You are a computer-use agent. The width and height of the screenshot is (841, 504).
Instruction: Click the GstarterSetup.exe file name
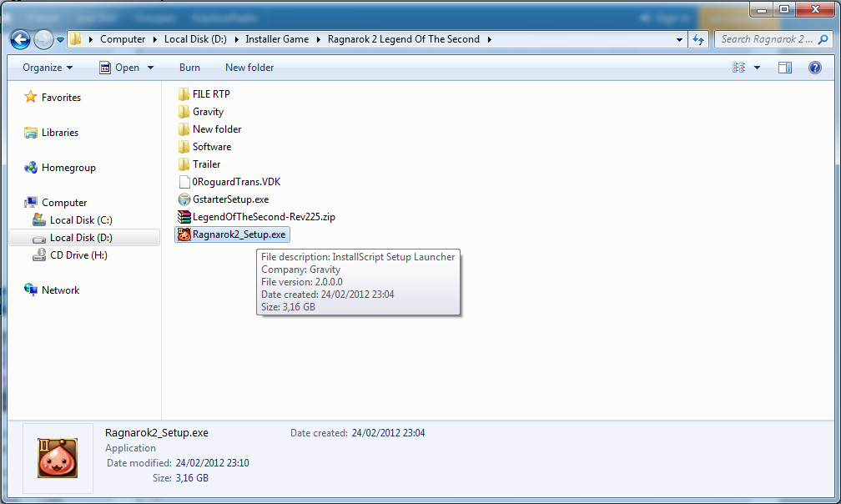[230, 199]
